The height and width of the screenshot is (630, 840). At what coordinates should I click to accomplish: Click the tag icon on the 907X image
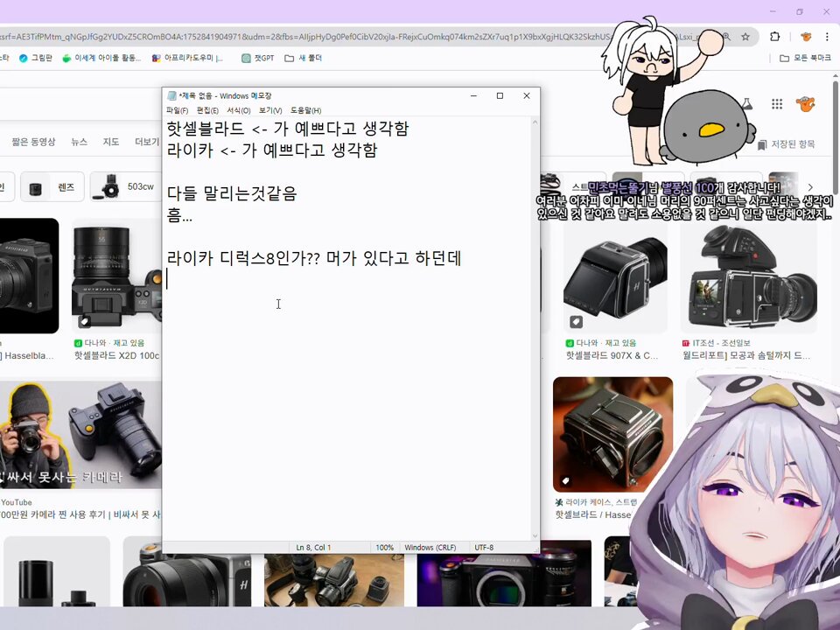point(576,322)
